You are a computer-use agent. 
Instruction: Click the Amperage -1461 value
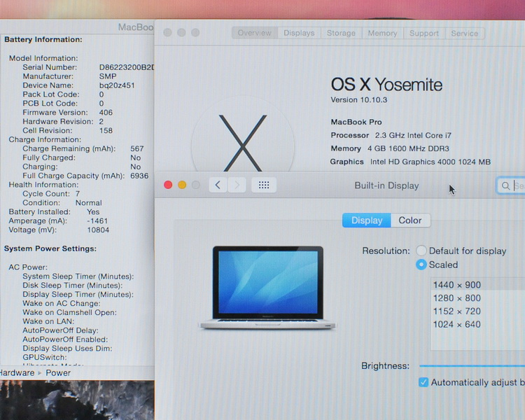(x=97, y=221)
